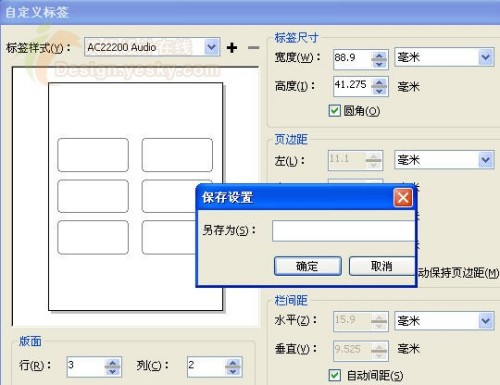
Task: Click the 页边距 group label
Action: pos(291,139)
